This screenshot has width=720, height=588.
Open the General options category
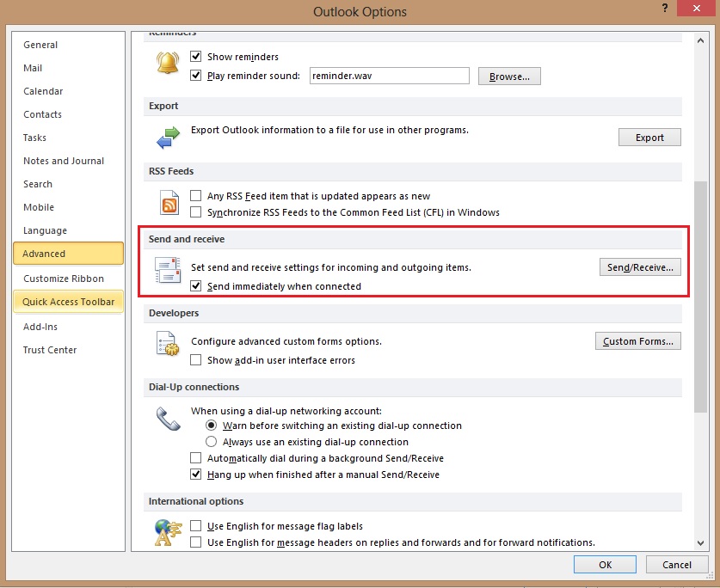point(69,45)
